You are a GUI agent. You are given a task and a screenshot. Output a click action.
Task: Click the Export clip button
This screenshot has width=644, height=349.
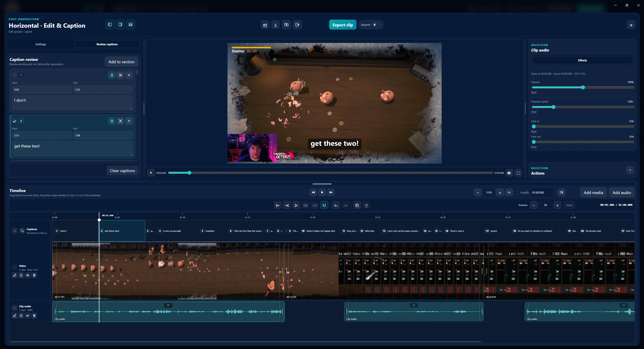[x=343, y=25]
